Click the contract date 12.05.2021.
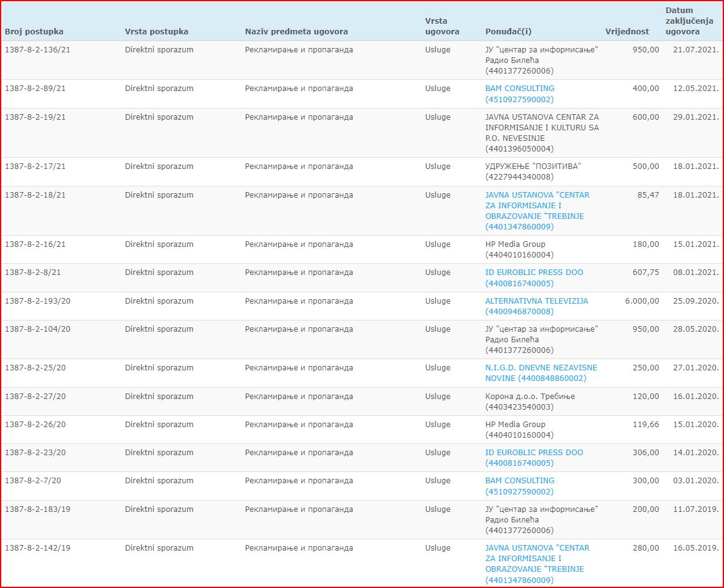 pyautogui.click(x=696, y=89)
